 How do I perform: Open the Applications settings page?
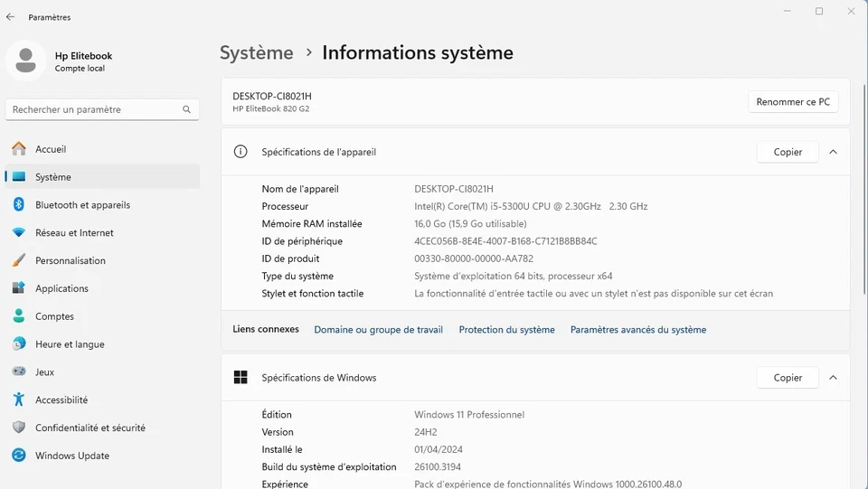tap(102, 288)
